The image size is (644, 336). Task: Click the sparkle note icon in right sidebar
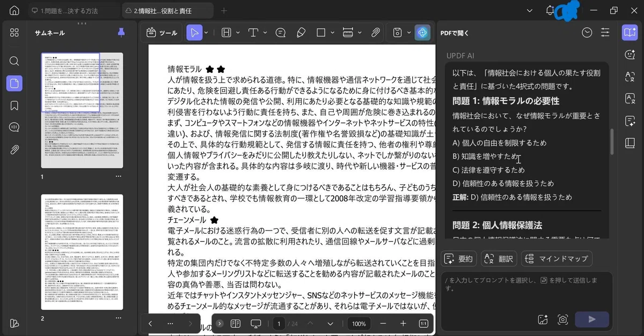630,121
